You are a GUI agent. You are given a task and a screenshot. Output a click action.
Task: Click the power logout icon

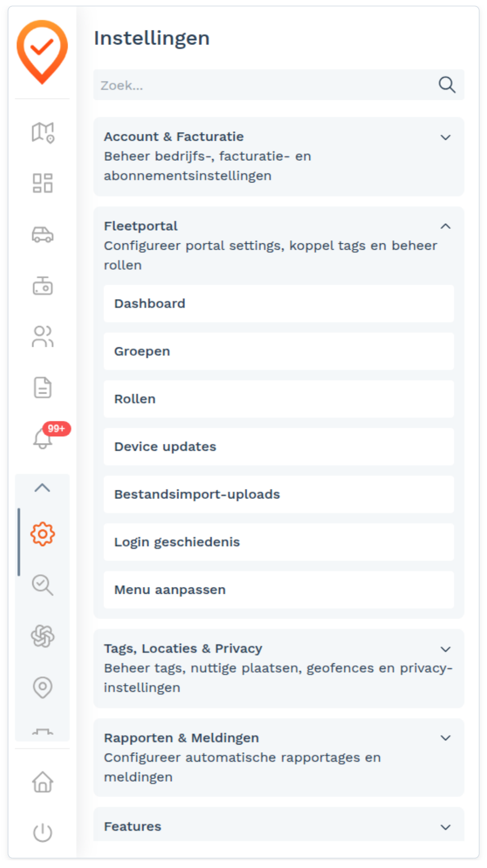[x=43, y=832]
